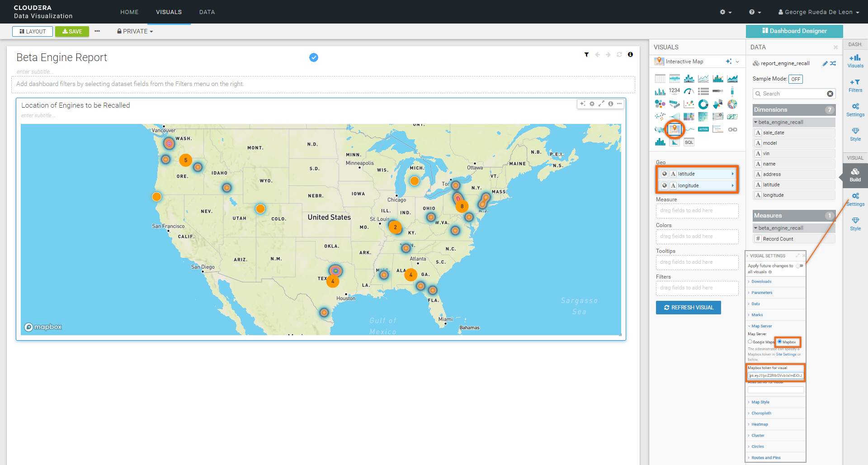Click the dataset Search field
This screenshot has height=465, width=868.
[x=794, y=94]
